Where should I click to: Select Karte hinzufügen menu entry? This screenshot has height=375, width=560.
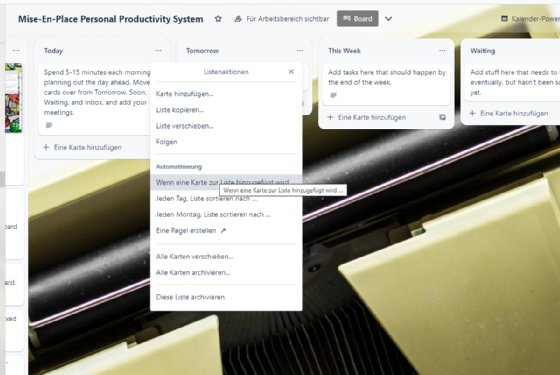(226, 94)
